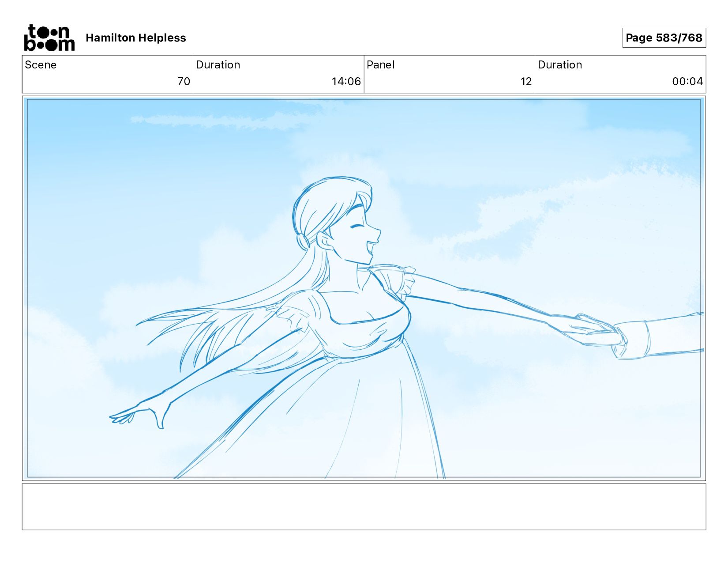
Task: Click the Toon Boom logo
Action: 49,38
